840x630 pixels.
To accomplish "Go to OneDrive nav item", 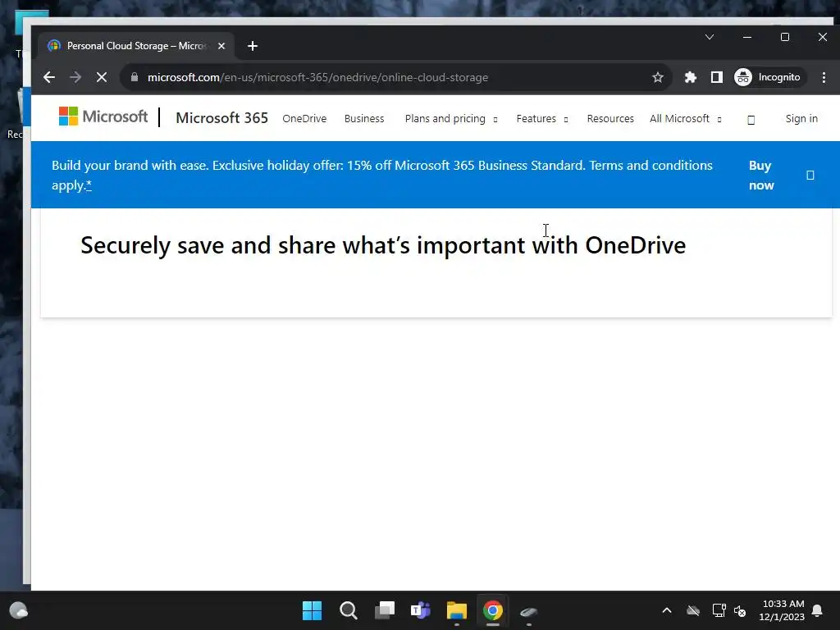I will pyautogui.click(x=304, y=118).
